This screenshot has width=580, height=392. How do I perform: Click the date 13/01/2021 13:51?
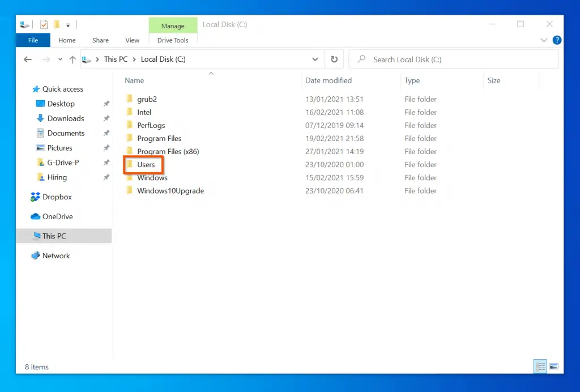[334, 99]
